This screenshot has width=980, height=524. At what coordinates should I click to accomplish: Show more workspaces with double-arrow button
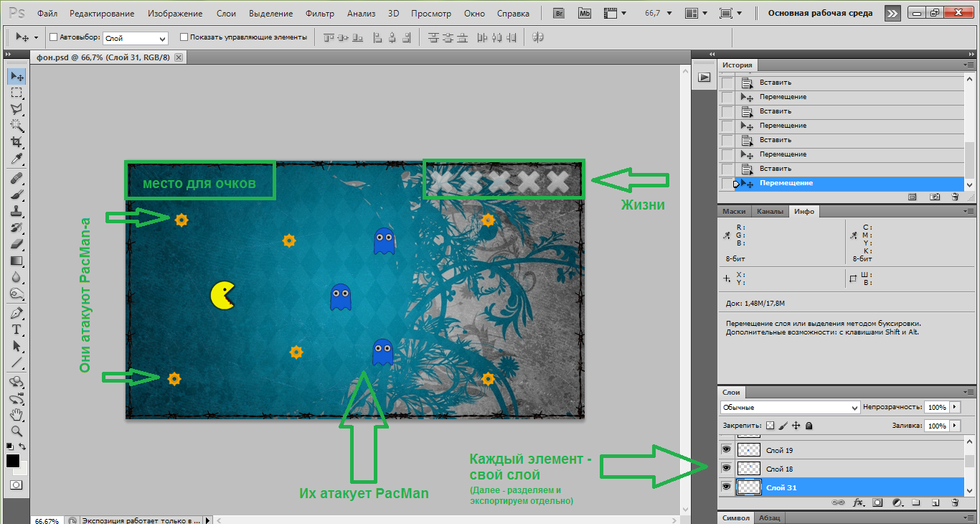[x=892, y=13]
